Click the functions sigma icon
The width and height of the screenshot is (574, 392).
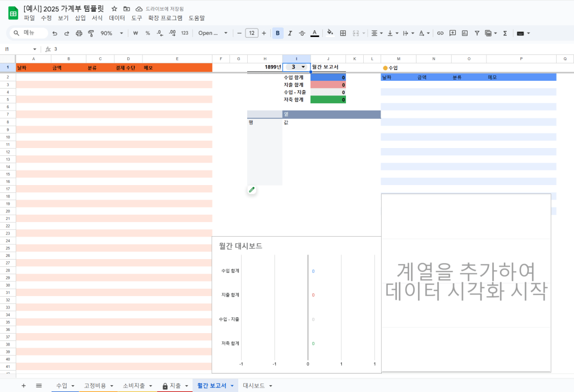point(504,33)
